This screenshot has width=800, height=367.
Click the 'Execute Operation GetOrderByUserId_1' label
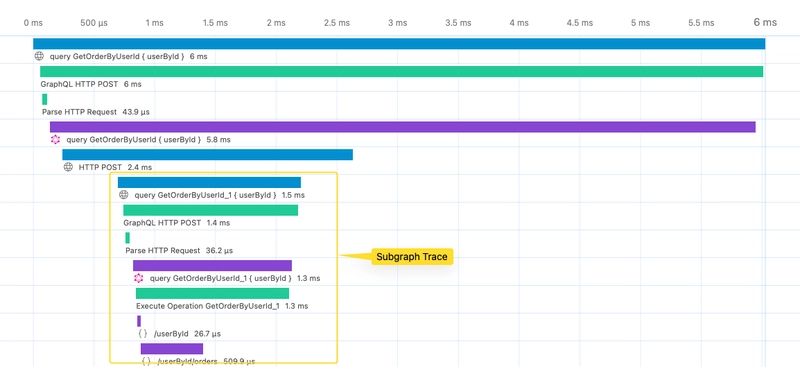click(208, 306)
